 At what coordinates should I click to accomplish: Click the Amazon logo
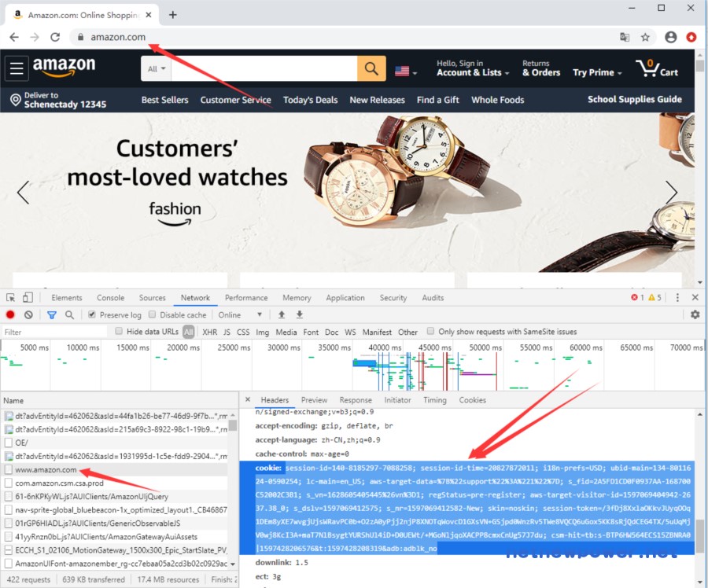(65, 68)
